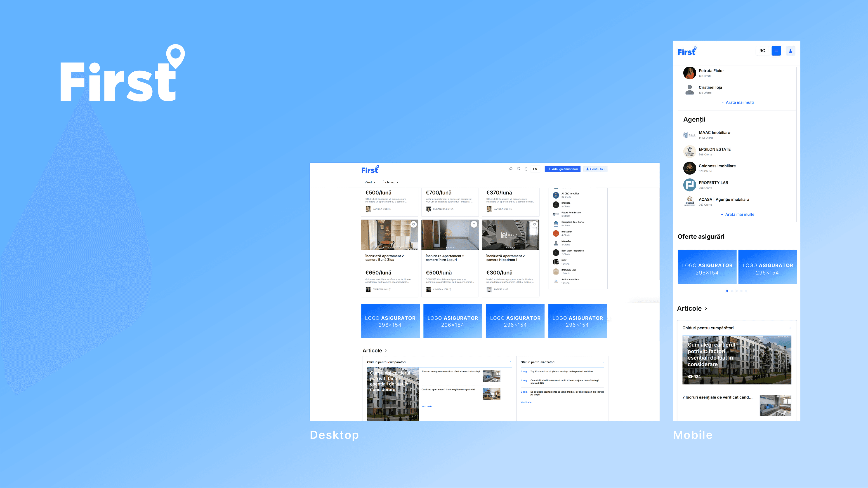The height and width of the screenshot is (488, 868).
Task: Click PROPERTY LAB agency logo icon
Action: [x=689, y=185]
